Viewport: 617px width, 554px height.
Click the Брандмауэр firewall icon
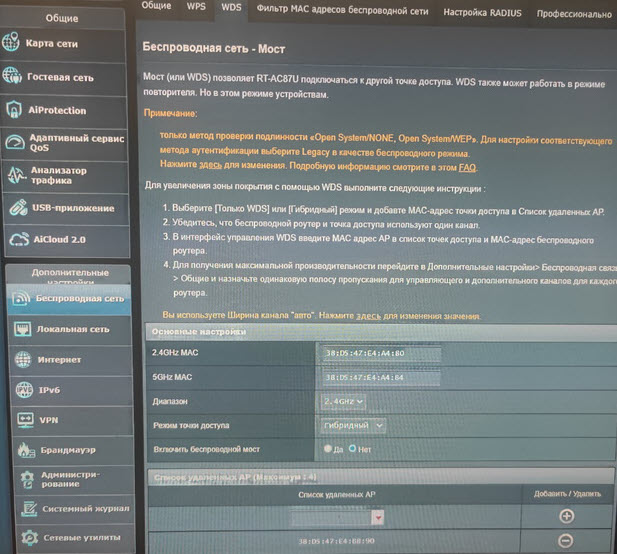click(21, 451)
